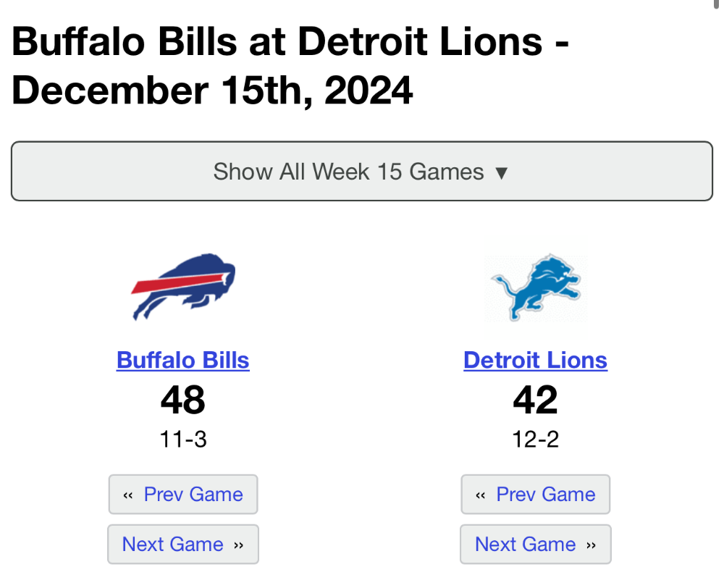Open the Detroit Lions team link
The width and height of the screenshot is (724, 588).
coord(536,361)
